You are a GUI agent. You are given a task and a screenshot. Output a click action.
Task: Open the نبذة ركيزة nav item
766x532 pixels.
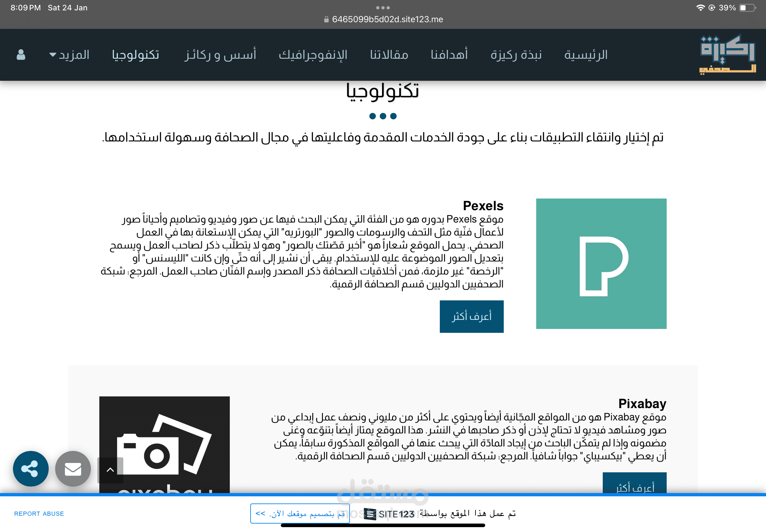click(516, 55)
